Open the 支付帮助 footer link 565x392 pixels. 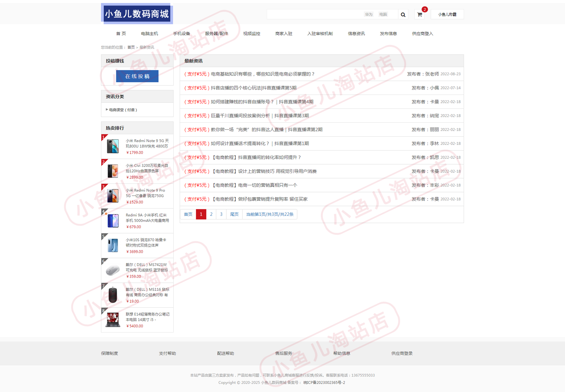[168, 354]
